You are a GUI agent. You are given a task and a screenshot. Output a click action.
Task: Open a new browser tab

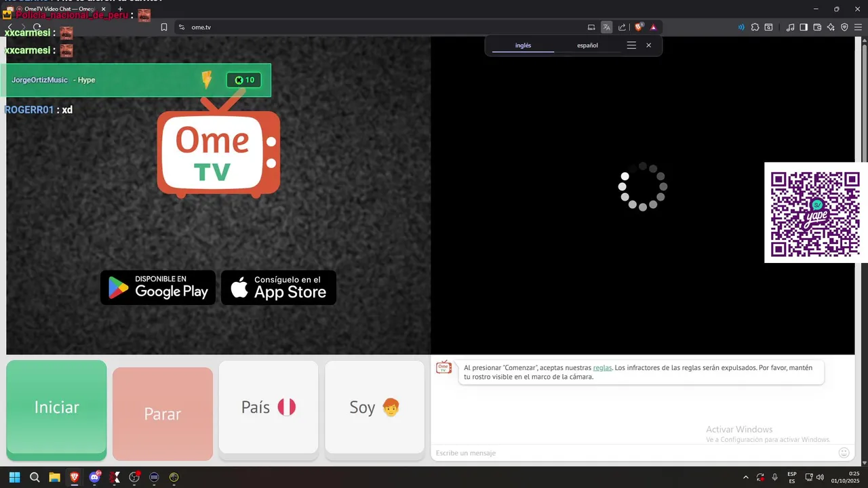point(120,9)
